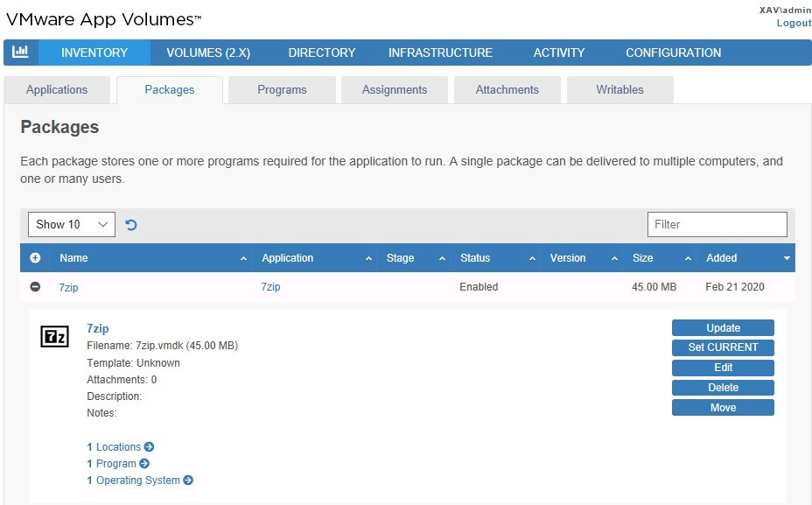Open the dashboard chart icon
The width and height of the screenshot is (812, 505).
pos(20,52)
